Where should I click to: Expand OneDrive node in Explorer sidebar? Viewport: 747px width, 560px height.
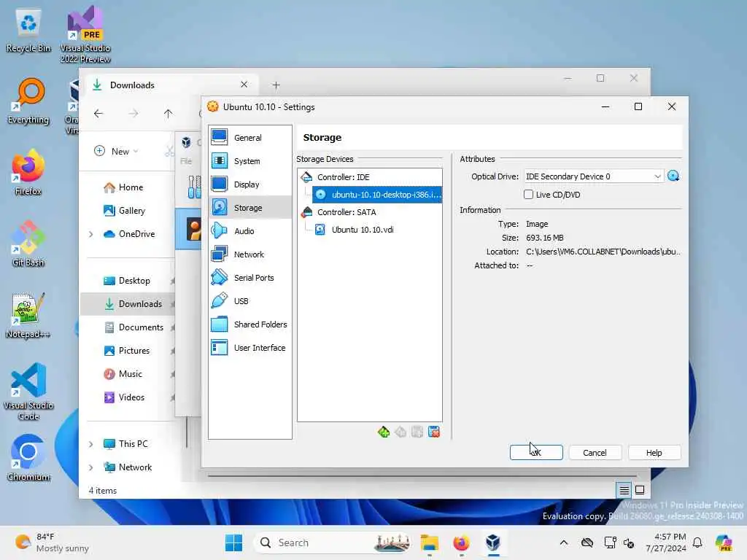[x=91, y=234]
